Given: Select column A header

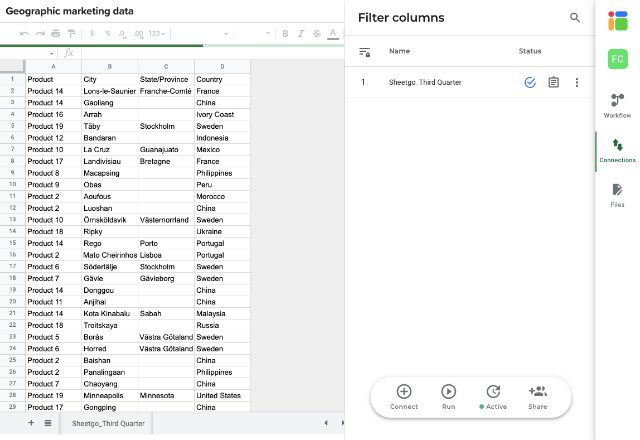Looking at the screenshot, I should pos(53,67).
